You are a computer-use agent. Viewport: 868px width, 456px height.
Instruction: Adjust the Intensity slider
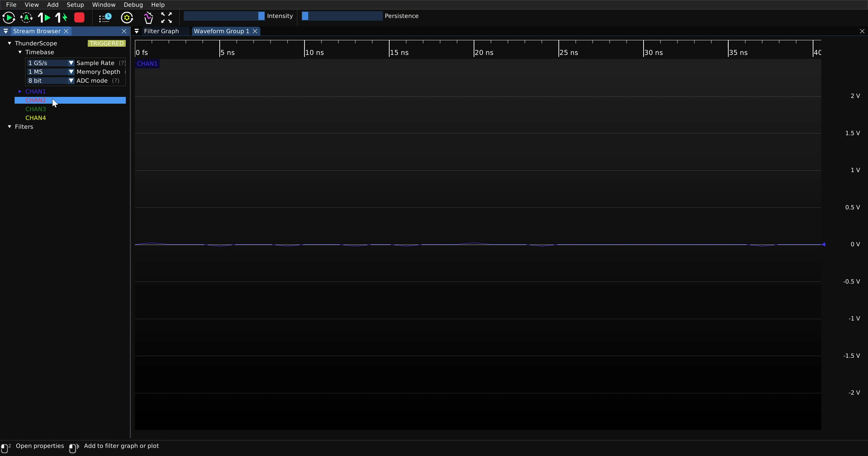tap(224, 16)
